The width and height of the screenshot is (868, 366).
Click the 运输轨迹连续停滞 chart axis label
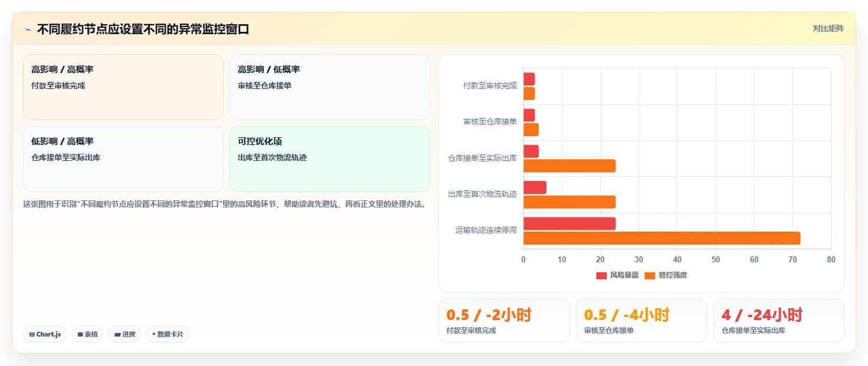[486, 230]
